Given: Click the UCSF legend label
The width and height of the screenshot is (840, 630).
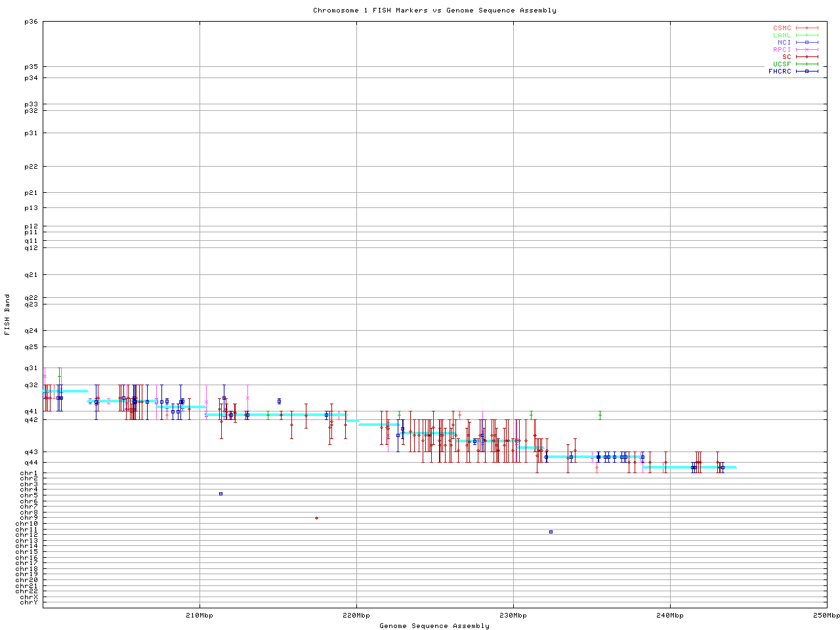Looking at the screenshot, I should [782, 64].
